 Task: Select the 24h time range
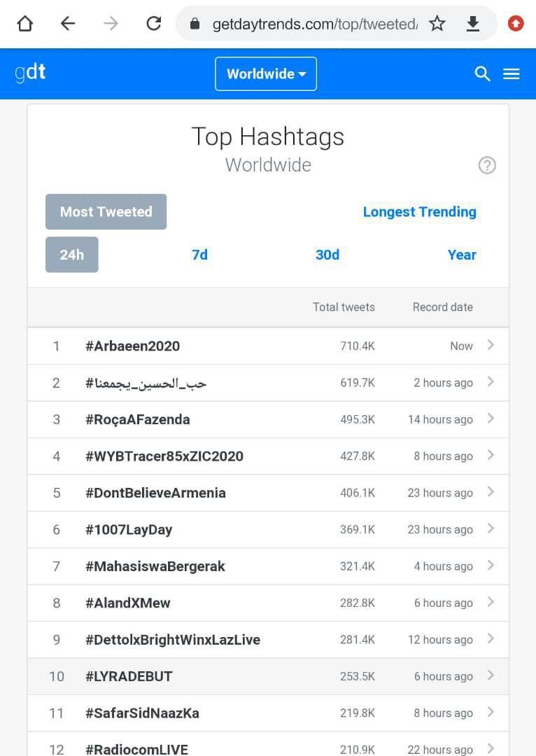click(x=72, y=255)
